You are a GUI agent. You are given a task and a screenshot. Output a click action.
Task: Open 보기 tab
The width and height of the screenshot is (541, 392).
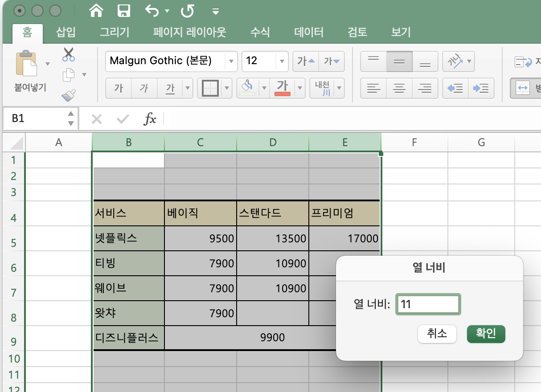401,32
